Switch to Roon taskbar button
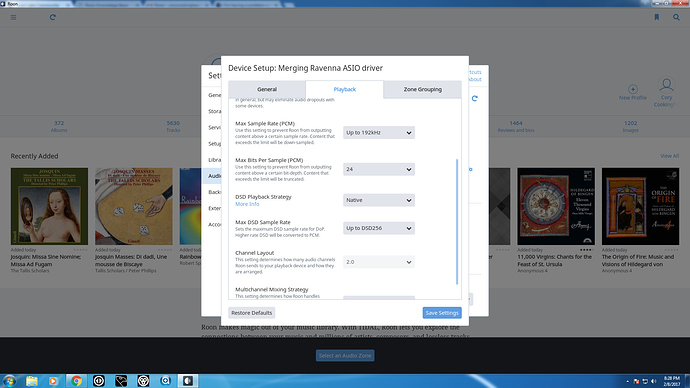Image resolution: width=690 pixels, height=388 pixels. point(188,381)
